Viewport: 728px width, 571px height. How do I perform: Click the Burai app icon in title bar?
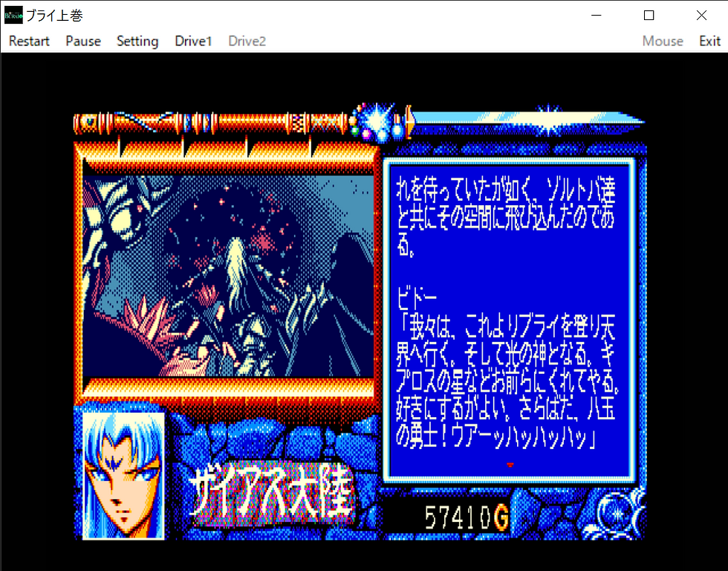(13, 16)
